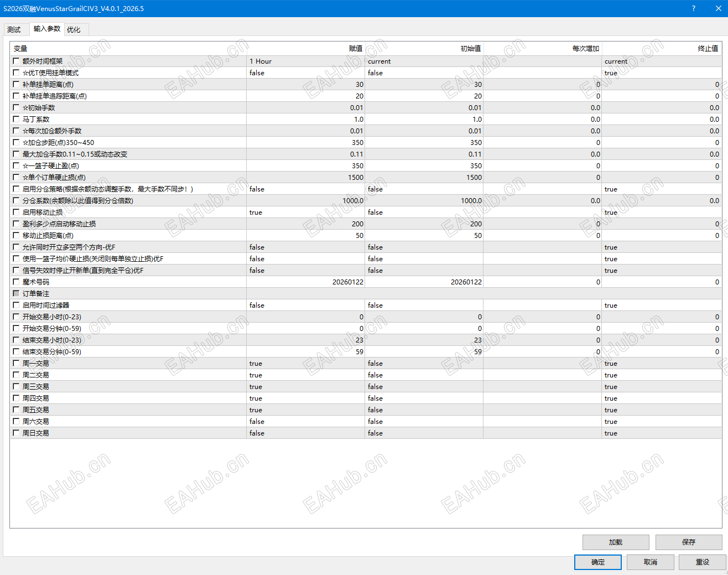Viewport: 728px width, 575px height.
Task: Check the ☆一篮子硬止盈(点) checkbox
Action: (x=16, y=165)
